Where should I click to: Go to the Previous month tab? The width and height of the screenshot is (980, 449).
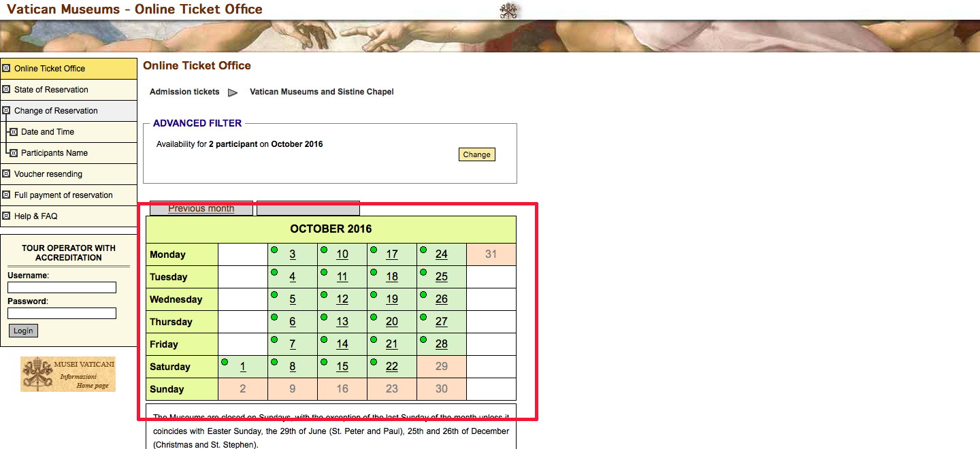click(201, 208)
